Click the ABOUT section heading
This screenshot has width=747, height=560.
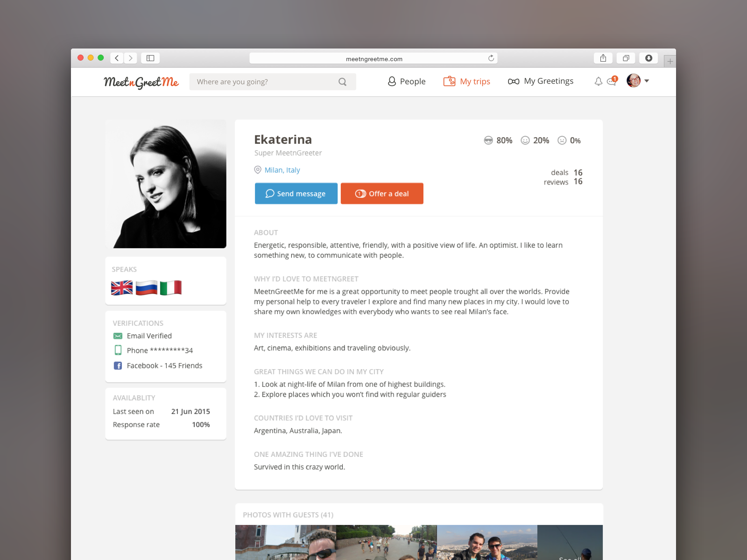point(266,232)
